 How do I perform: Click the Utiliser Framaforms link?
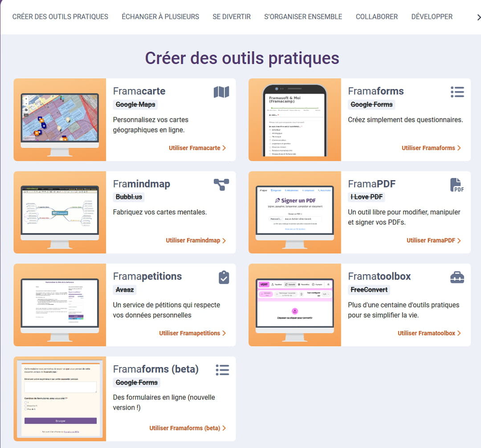(x=431, y=148)
